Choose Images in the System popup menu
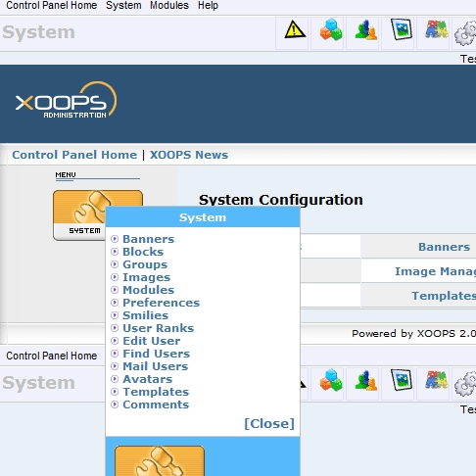 [146, 277]
